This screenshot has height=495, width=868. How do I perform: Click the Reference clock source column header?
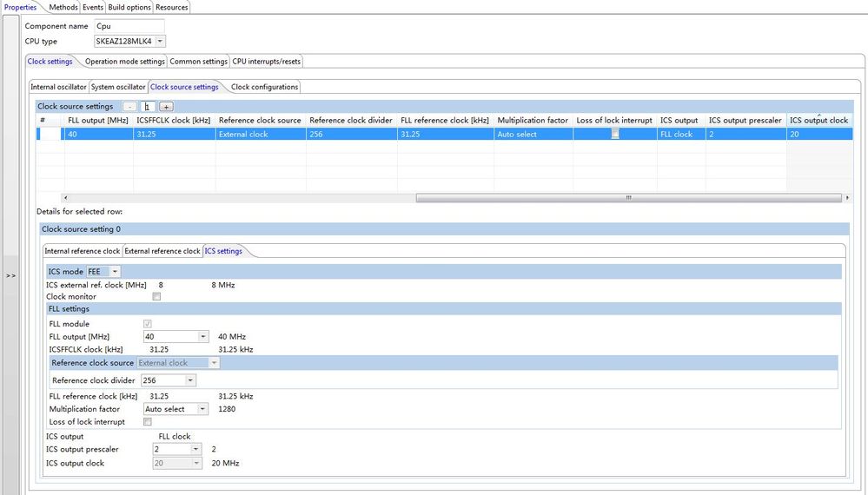point(260,120)
